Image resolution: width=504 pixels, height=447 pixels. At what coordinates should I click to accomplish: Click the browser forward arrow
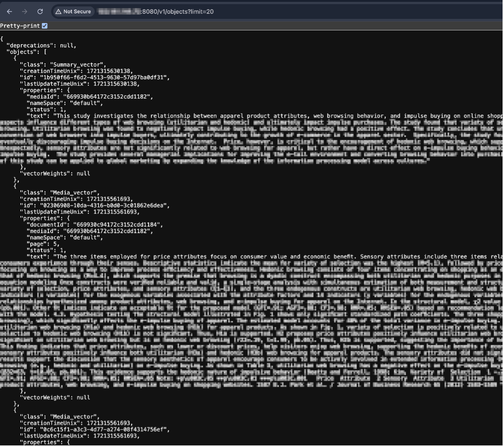pos(24,12)
